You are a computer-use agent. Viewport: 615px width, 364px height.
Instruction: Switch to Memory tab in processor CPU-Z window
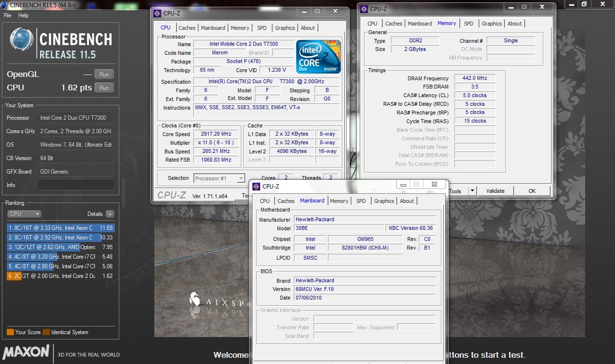240,28
